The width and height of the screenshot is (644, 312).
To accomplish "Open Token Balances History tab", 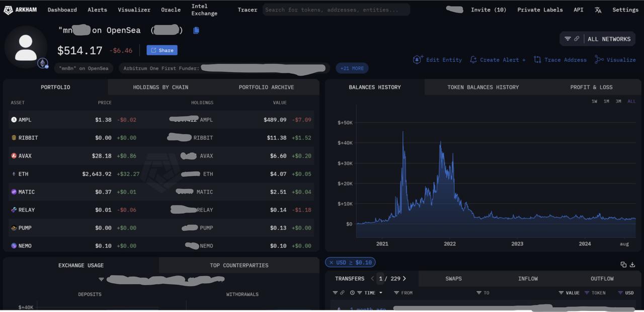I will pos(483,87).
